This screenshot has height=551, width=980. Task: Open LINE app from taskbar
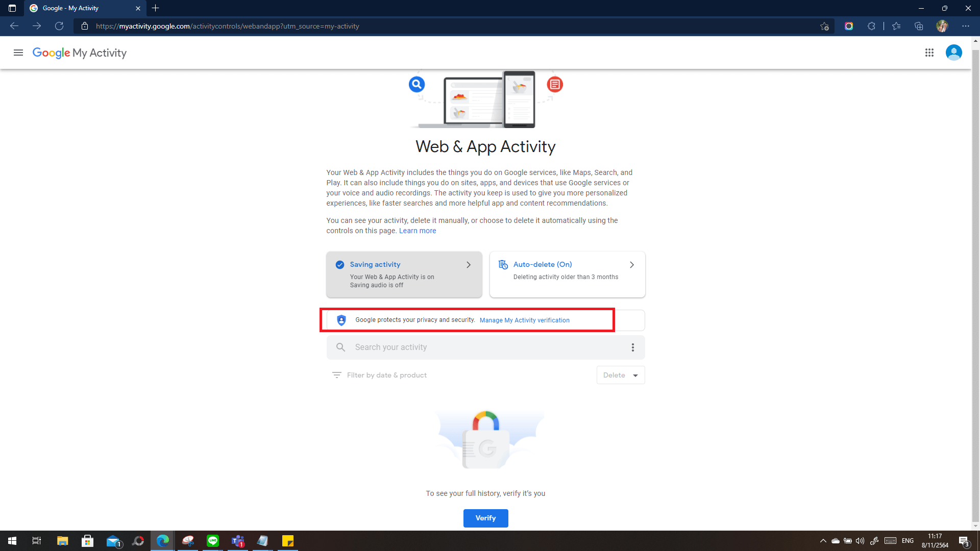[x=213, y=541]
